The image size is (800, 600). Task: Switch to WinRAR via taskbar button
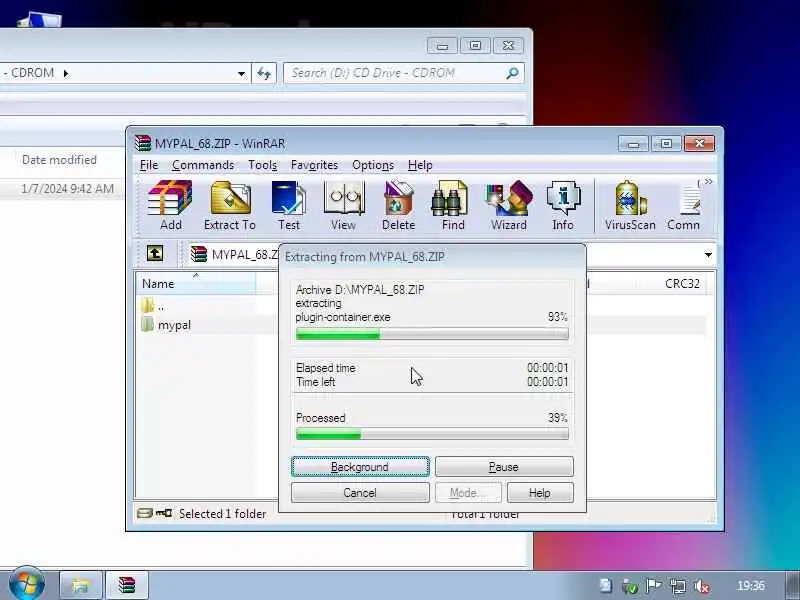click(127, 585)
